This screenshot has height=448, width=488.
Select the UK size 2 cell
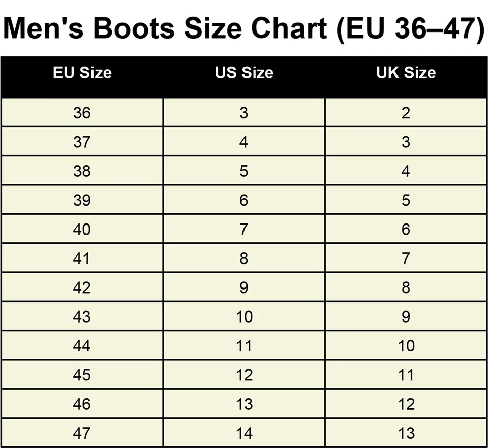click(x=406, y=112)
